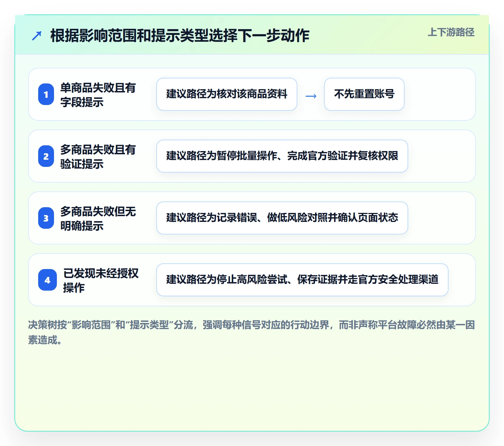Click the arrow before 不先重置账号
The height and width of the screenshot is (446, 504).
point(311,96)
